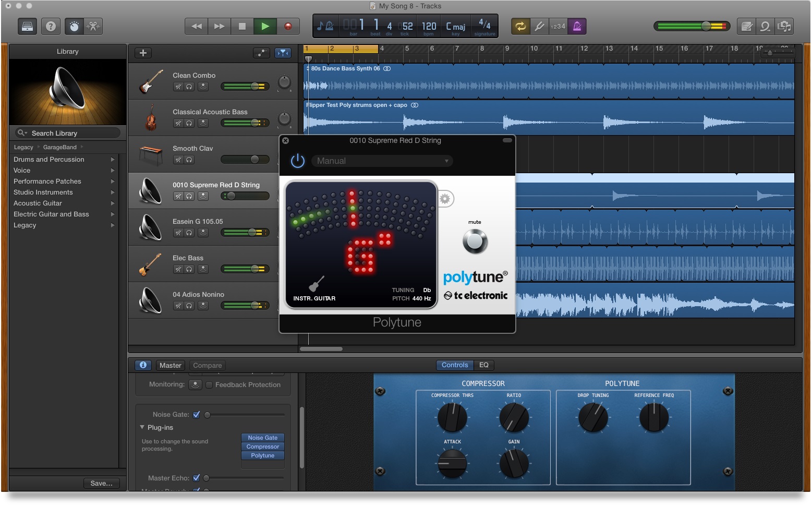Open the Apple Loops browser button

(766, 27)
